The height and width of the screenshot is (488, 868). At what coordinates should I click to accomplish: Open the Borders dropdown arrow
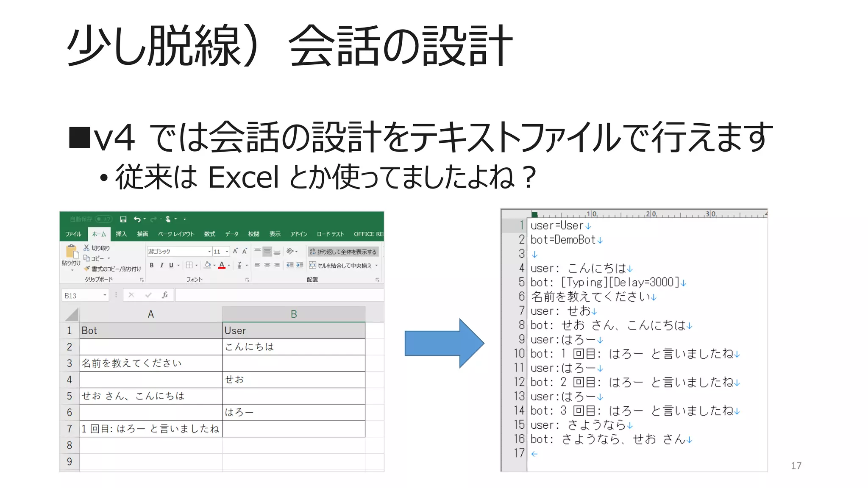pos(196,265)
